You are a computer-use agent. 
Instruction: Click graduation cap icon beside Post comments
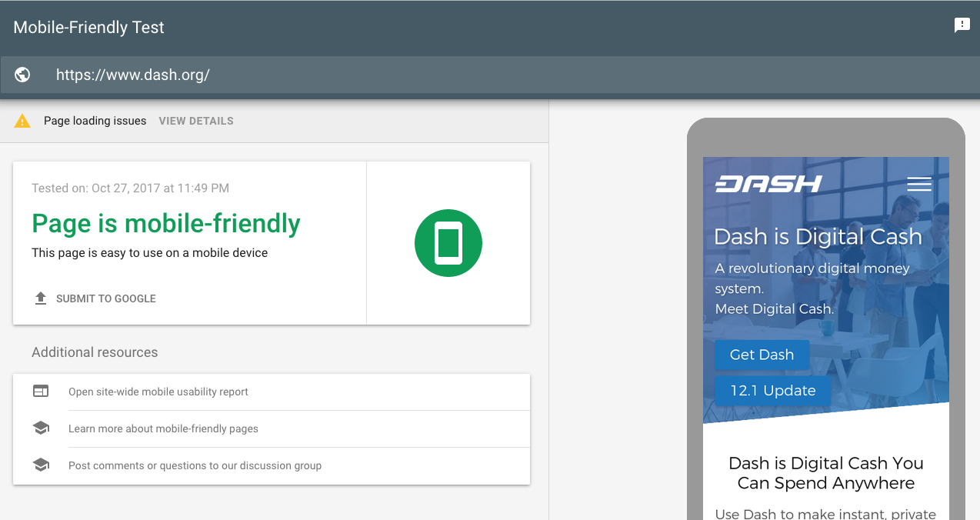[41, 465]
